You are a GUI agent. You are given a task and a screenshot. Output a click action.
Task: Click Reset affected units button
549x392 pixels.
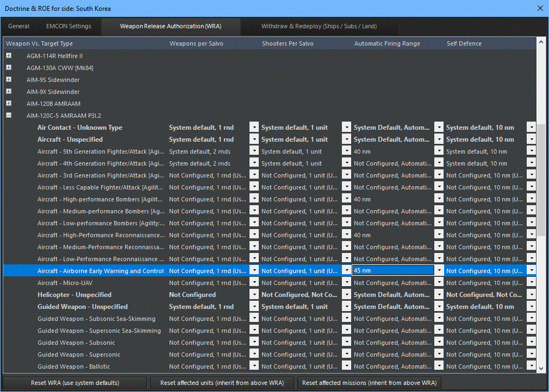(x=222, y=383)
